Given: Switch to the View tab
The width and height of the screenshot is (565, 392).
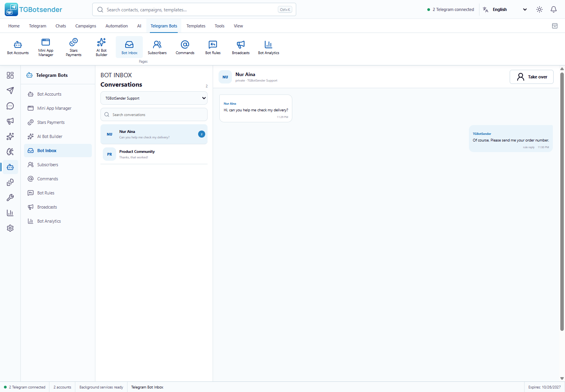Looking at the screenshot, I should coord(238,26).
